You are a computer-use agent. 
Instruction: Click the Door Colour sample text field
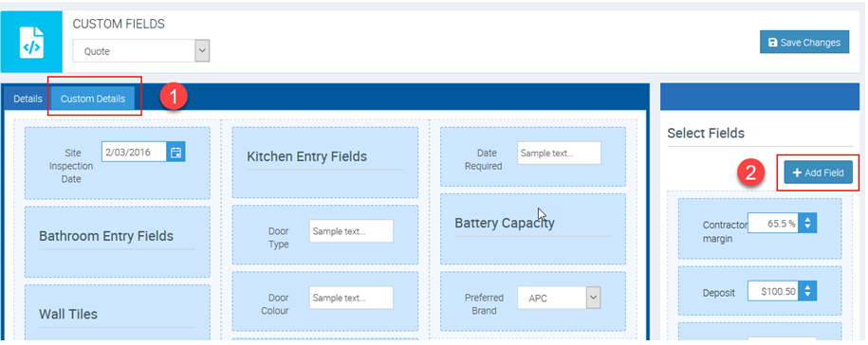[x=352, y=298]
